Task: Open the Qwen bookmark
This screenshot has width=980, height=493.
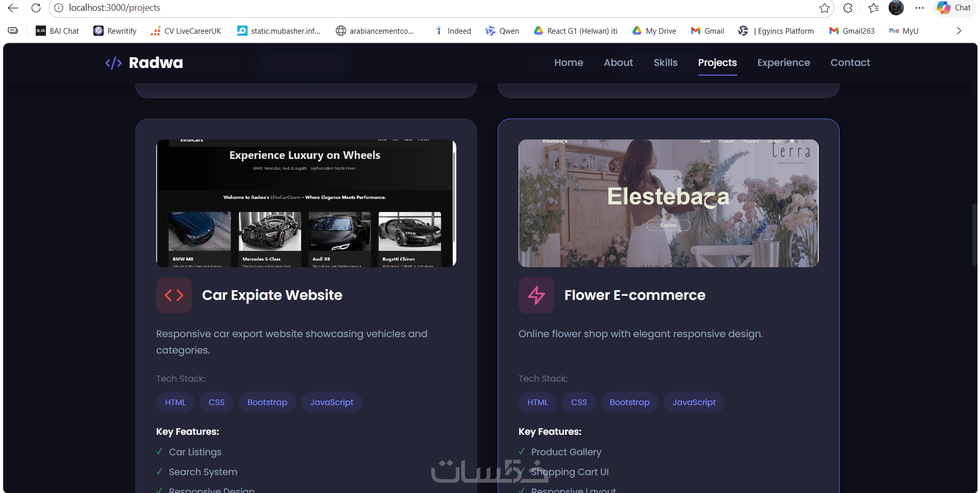Action: pyautogui.click(x=502, y=31)
